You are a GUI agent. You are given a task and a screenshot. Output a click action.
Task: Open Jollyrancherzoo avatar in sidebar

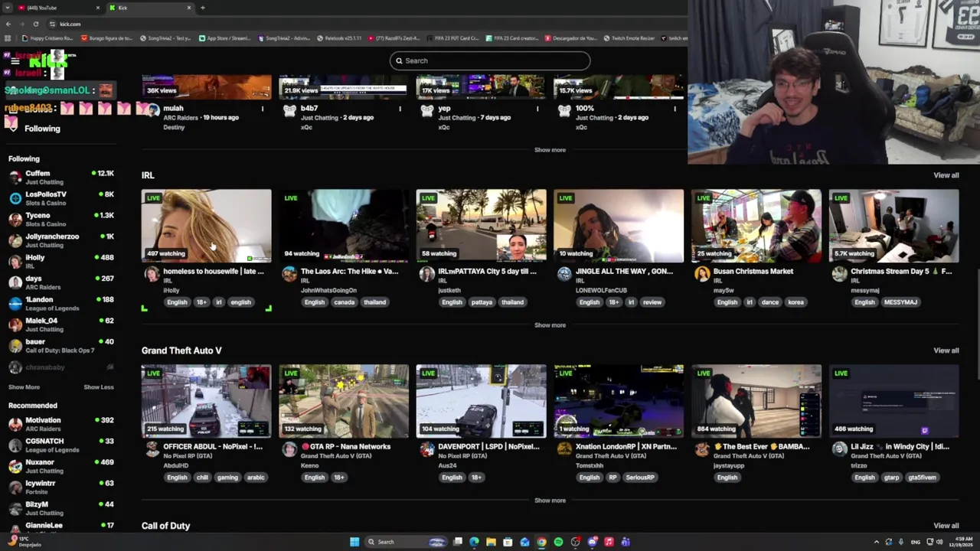click(x=15, y=240)
